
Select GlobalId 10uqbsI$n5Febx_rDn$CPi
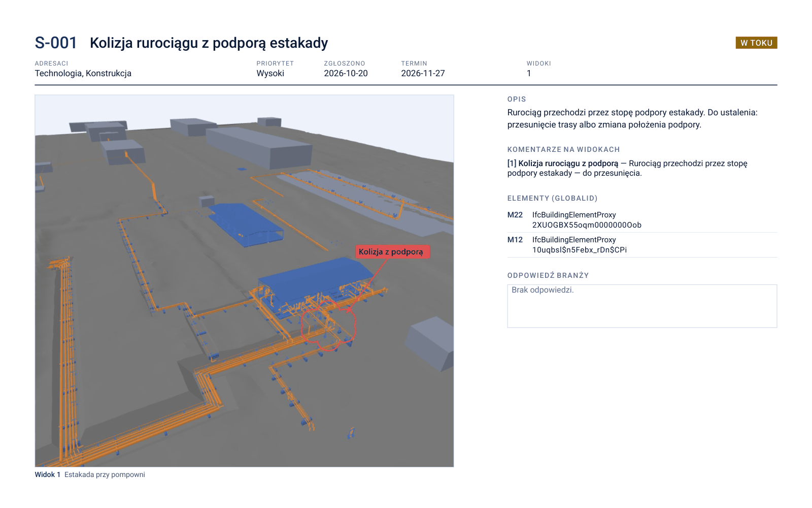[580, 250]
